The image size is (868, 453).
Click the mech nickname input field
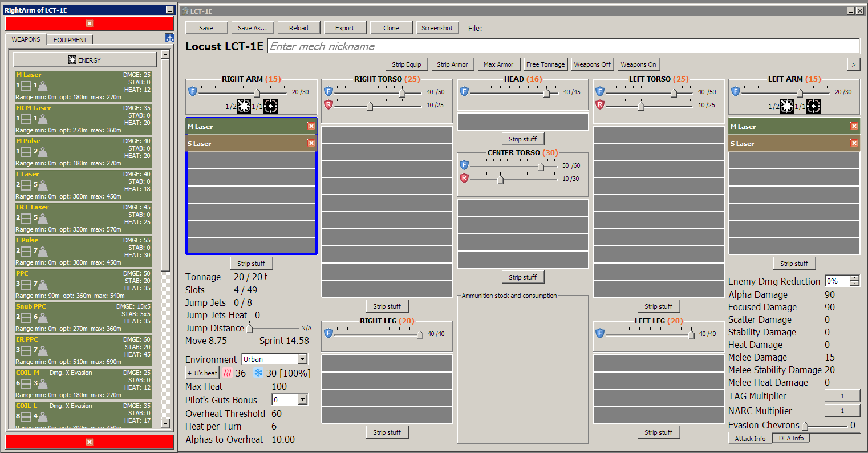point(563,46)
